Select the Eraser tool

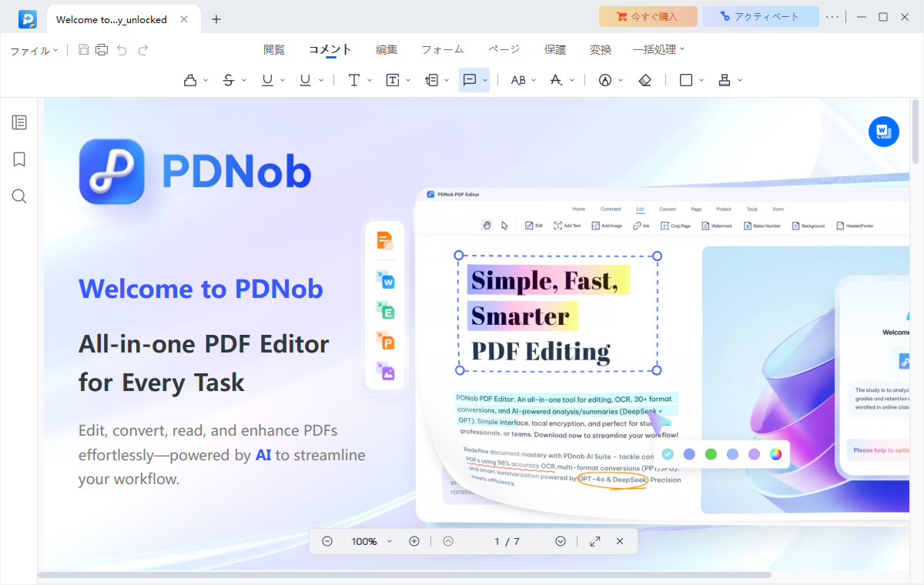tap(645, 80)
